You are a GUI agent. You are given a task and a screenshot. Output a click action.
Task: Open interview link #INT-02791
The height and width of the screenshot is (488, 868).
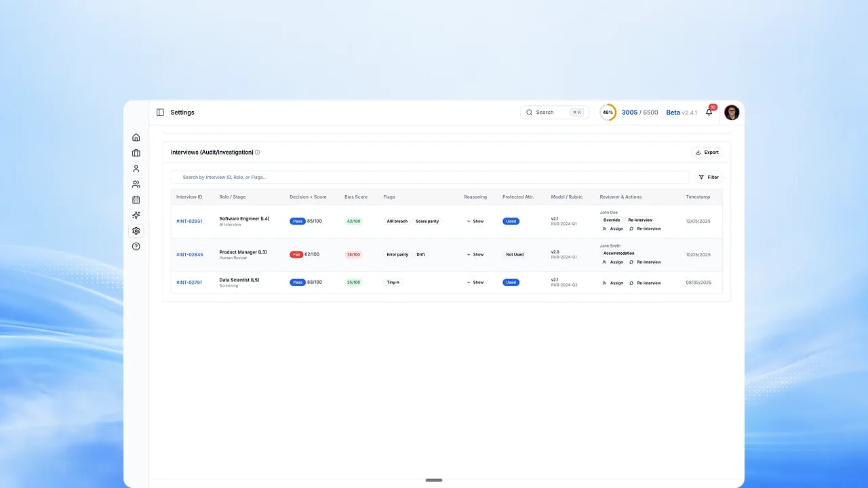[189, 283]
